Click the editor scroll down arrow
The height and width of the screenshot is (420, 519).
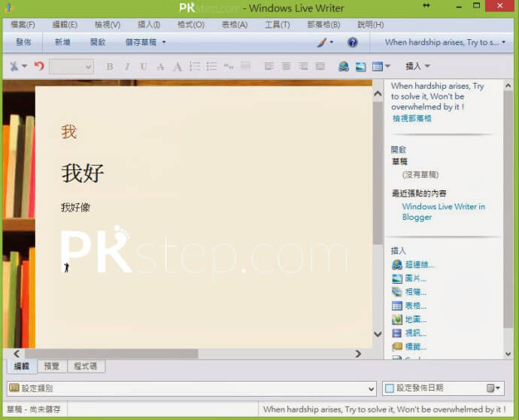click(378, 333)
